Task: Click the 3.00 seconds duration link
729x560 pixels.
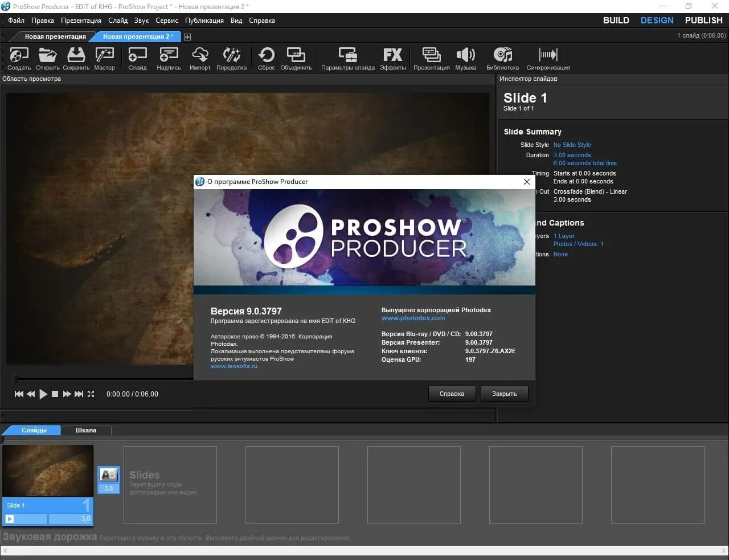Action: tap(572, 155)
